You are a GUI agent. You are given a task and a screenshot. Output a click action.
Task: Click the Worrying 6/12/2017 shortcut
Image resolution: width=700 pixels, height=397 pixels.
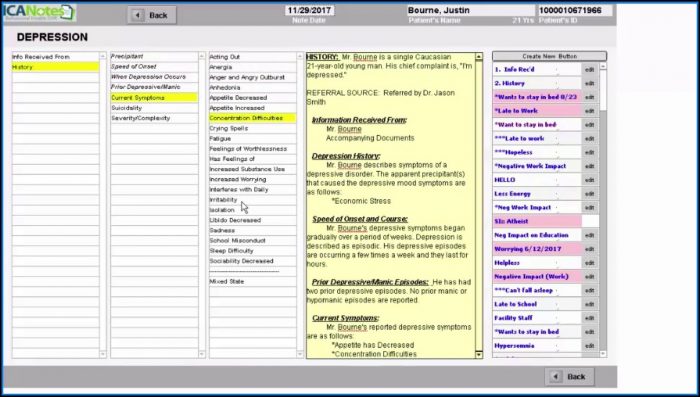coord(537,249)
